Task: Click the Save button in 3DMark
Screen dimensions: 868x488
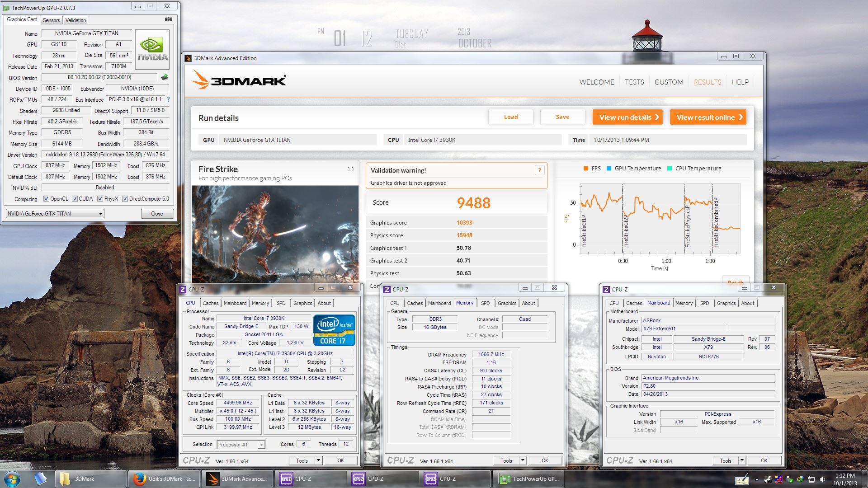Action: click(562, 117)
